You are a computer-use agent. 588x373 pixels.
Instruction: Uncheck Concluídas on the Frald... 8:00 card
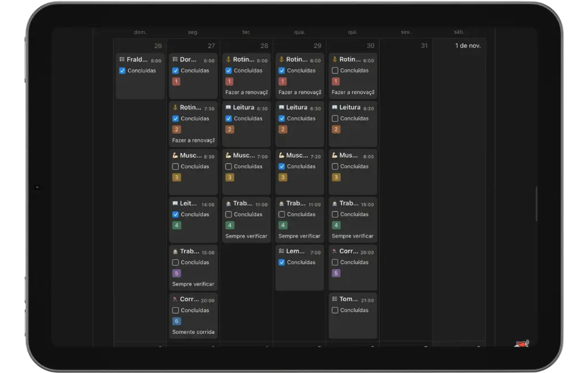pos(122,71)
